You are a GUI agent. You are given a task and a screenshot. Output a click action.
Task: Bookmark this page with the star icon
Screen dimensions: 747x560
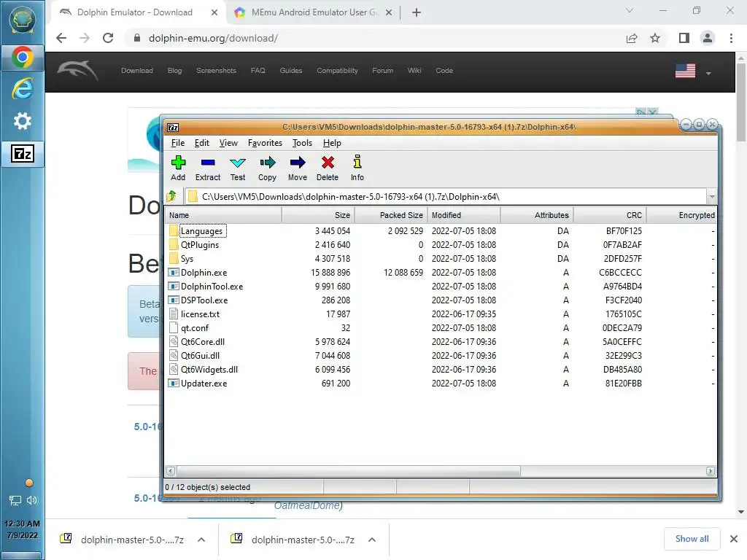(x=655, y=38)
